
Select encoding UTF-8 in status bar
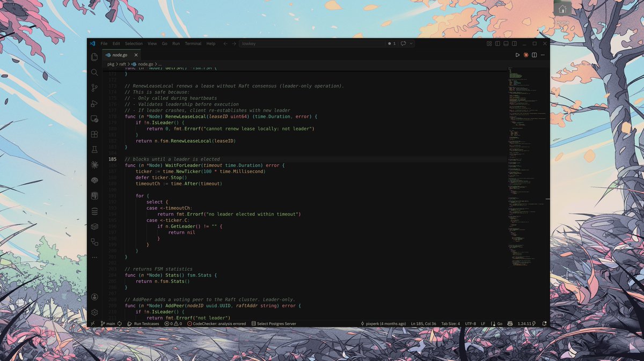point(471,324)
